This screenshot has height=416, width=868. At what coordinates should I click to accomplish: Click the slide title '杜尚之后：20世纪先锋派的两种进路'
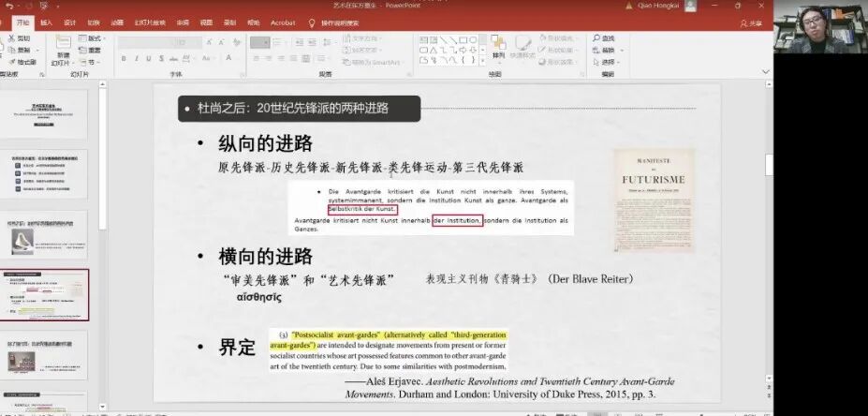293,109
